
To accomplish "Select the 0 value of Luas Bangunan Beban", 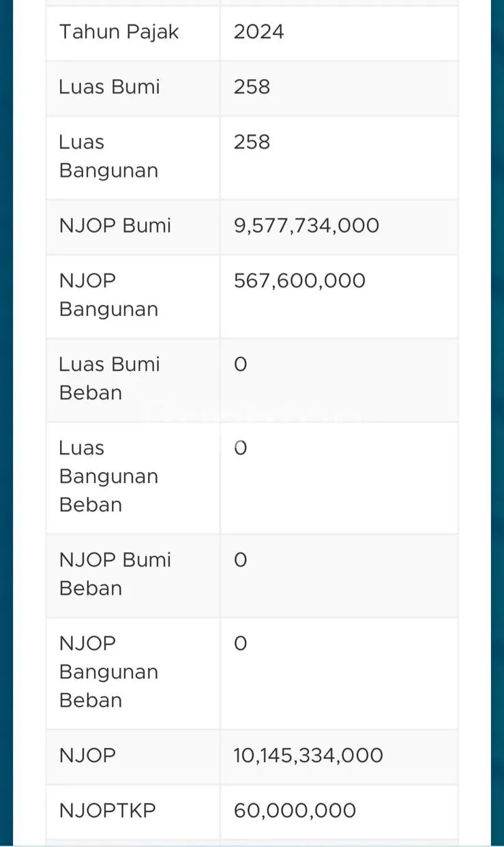I will pos(240,448).
